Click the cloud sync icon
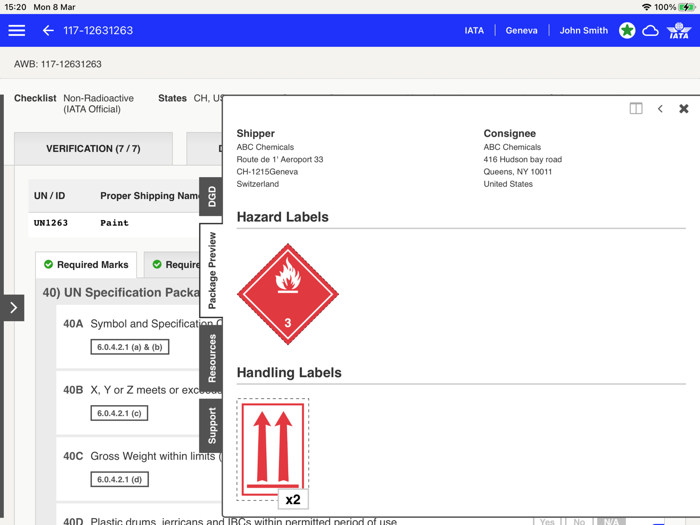The width and height of the screenshot is (700, 525). click(650, 30)
